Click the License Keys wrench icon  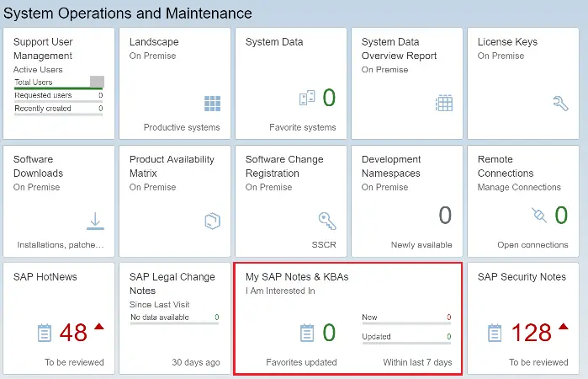tap(560, 104)
